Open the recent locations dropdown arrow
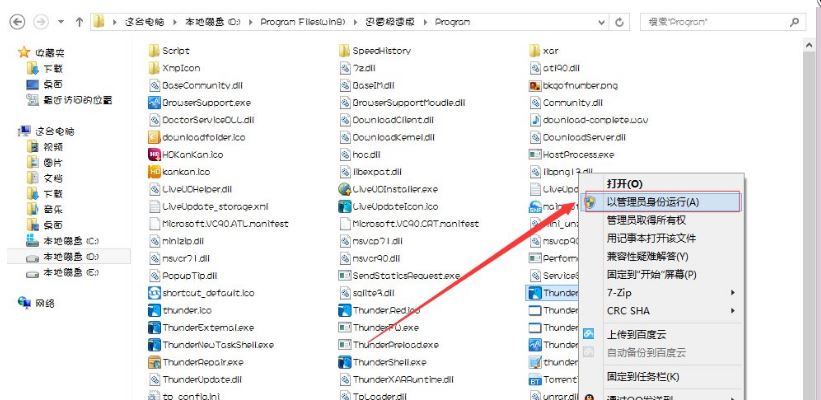This screenshot has height=400, width=821. click(61, 22)
